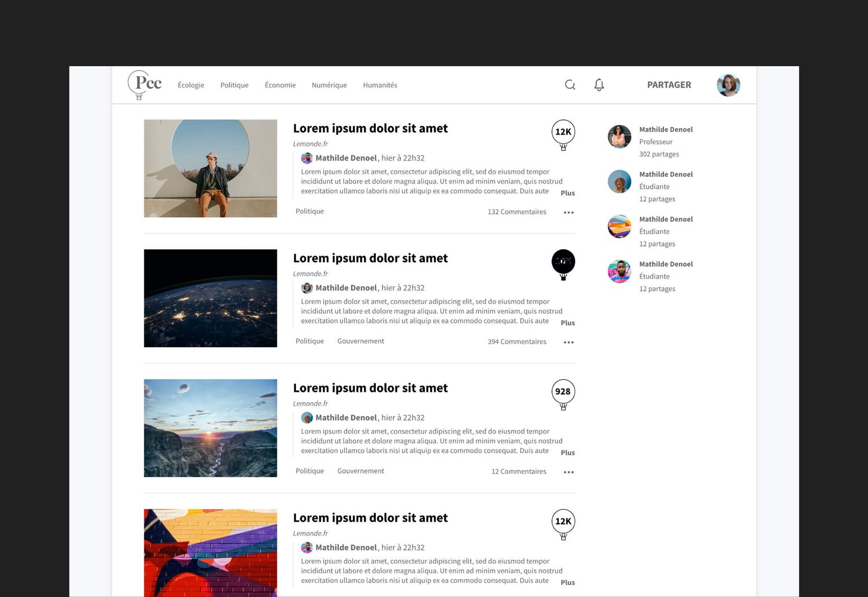Click the Politique tag under the first article

310,211
